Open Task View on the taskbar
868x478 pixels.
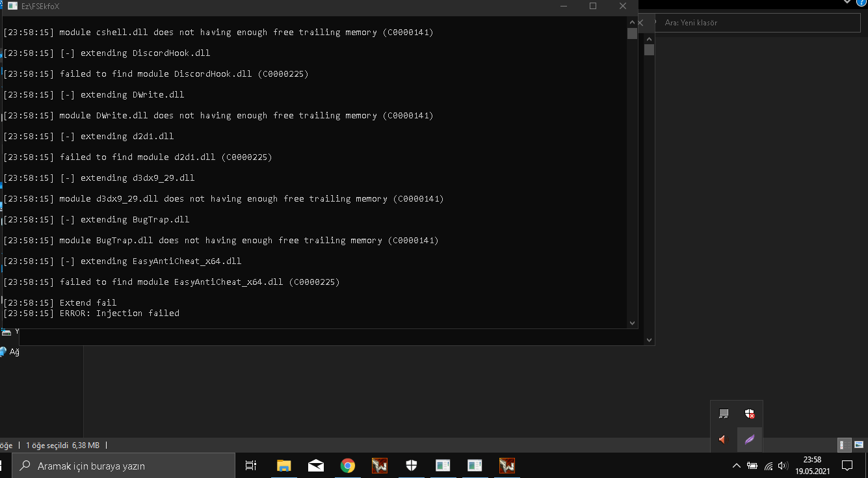pos(251,466)
